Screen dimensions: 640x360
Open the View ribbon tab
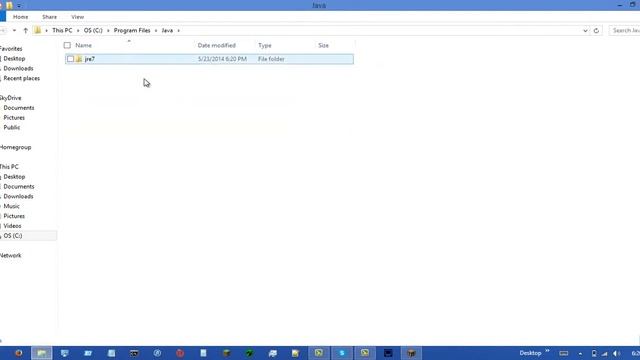(77, 17)
